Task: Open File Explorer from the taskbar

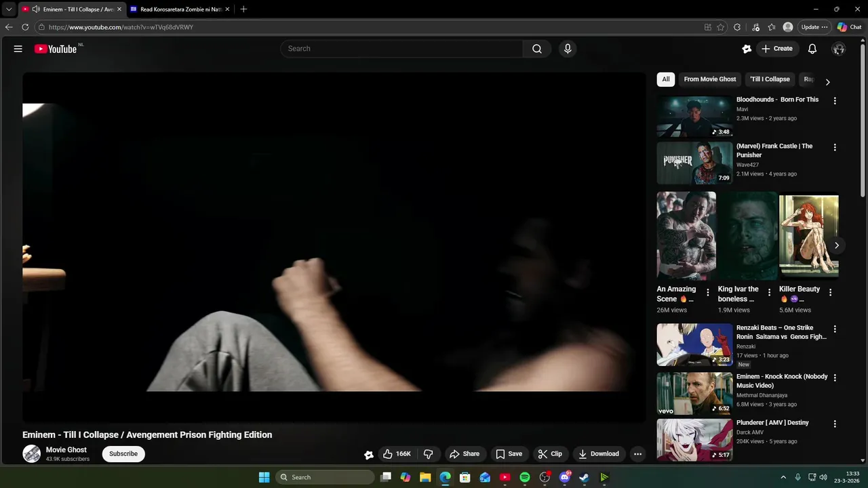Action: pyautogui.click(x=425, y=477)
